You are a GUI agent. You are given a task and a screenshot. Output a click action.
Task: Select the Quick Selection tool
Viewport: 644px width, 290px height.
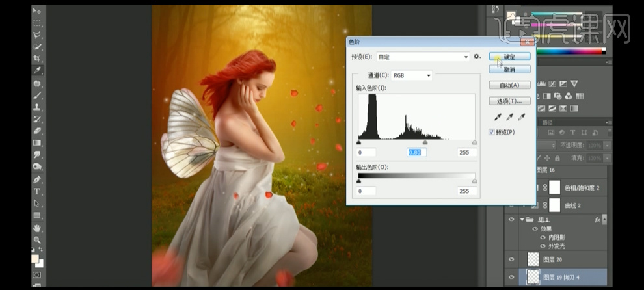tap(37, 47)
